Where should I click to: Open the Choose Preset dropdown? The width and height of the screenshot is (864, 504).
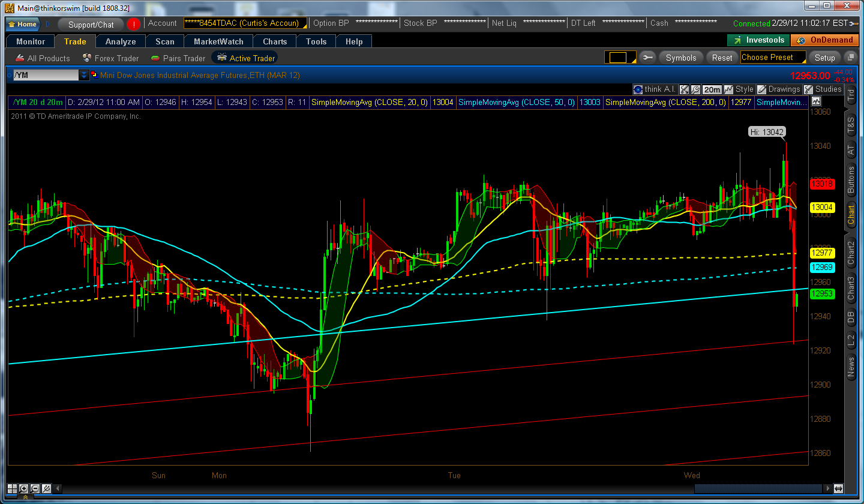click(773, 58)
